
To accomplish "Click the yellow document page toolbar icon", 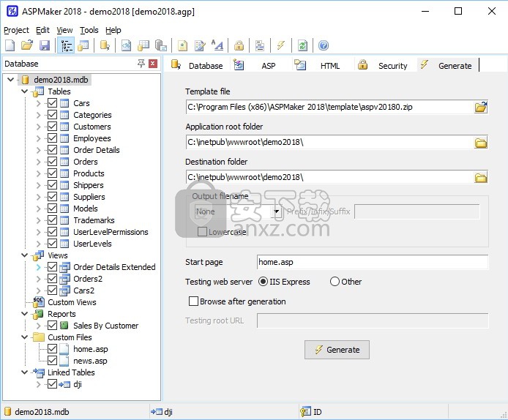I will click(182, 45).
